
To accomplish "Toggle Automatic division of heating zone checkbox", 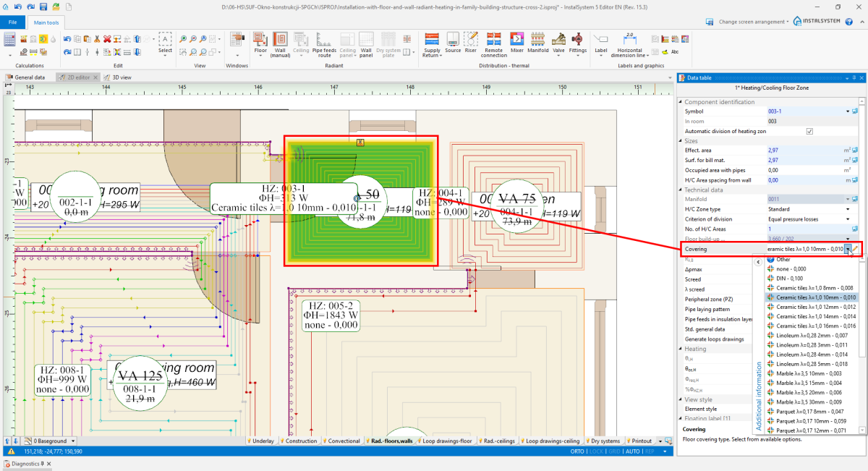I will (x=809, y=131).
